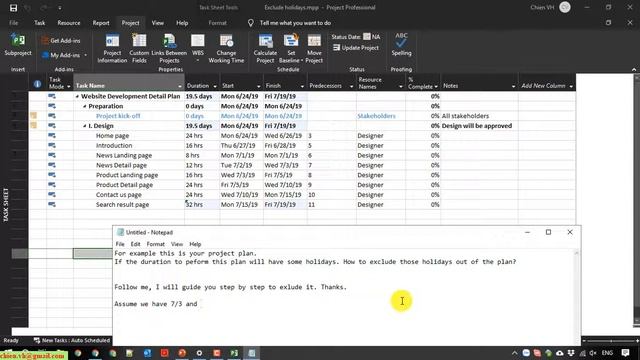
Task: Collapse the I. Design summary task
Action: click(84, 126)
